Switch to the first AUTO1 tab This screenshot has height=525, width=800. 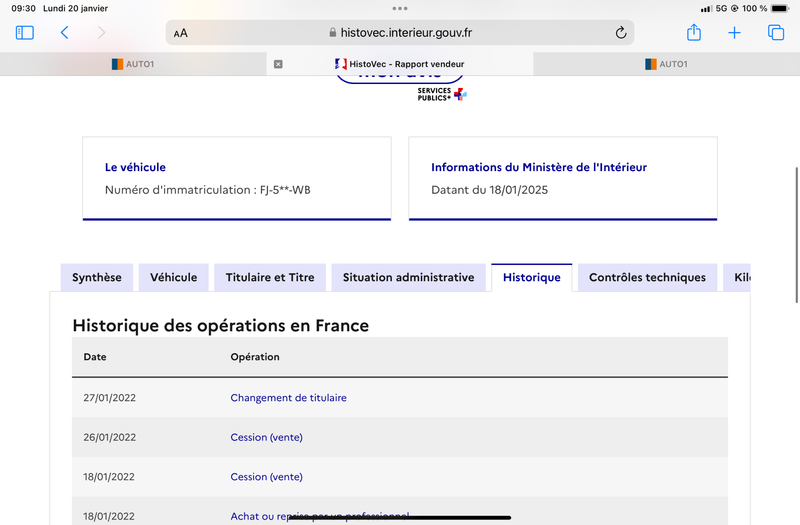(x=133, y=64)
